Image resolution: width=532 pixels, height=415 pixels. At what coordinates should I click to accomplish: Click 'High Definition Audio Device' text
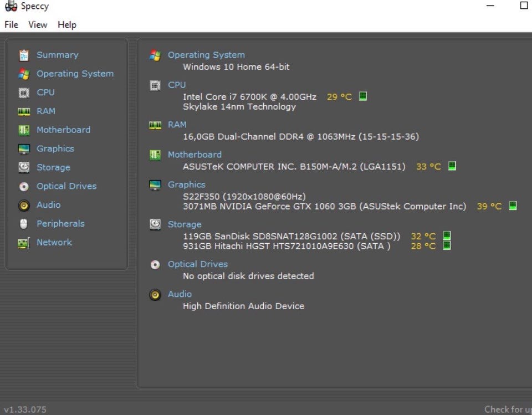point(244,306)
